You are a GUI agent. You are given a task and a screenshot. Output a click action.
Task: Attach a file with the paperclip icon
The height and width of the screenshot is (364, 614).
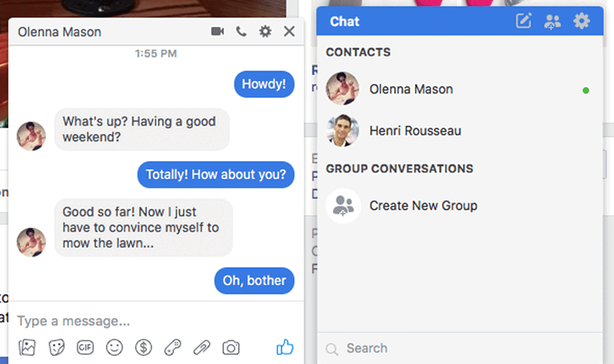coord(202,347)
